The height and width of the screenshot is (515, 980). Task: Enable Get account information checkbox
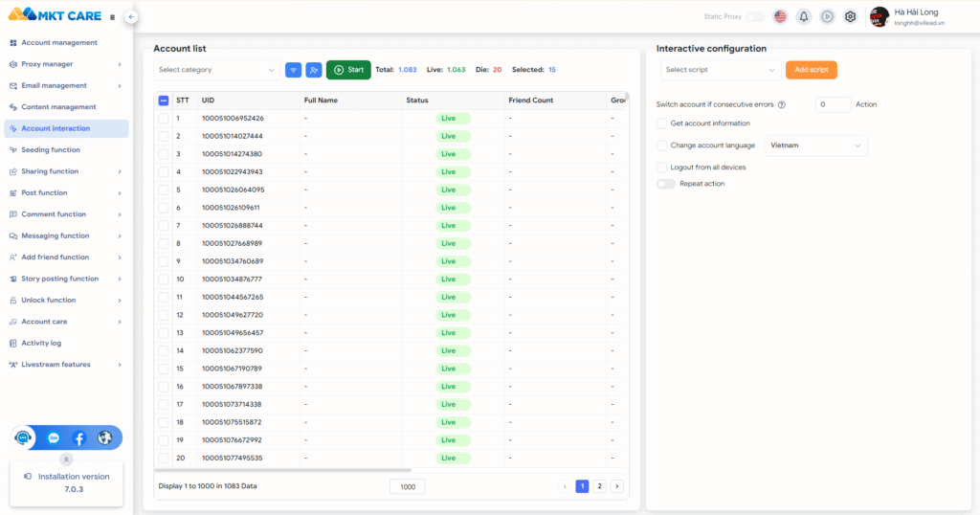coord(661,123)
